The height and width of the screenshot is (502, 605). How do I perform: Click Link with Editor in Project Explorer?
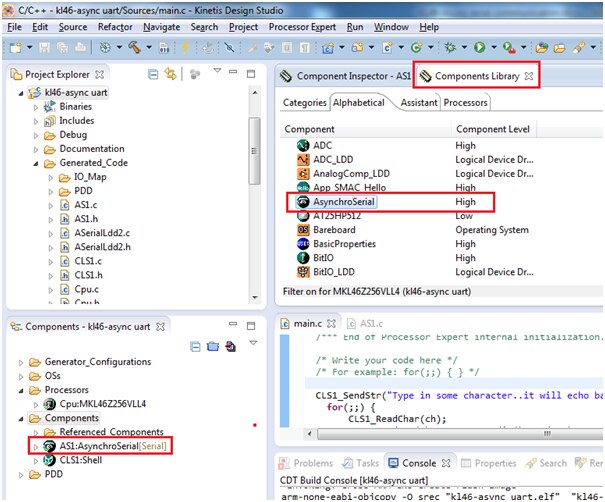click(x=171, y=74)
